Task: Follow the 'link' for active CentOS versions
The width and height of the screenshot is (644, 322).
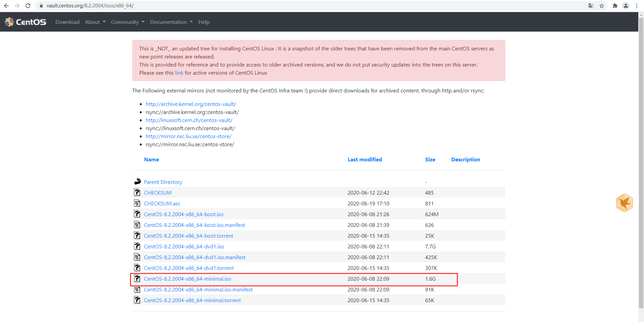Action: [x=179, y=73]
